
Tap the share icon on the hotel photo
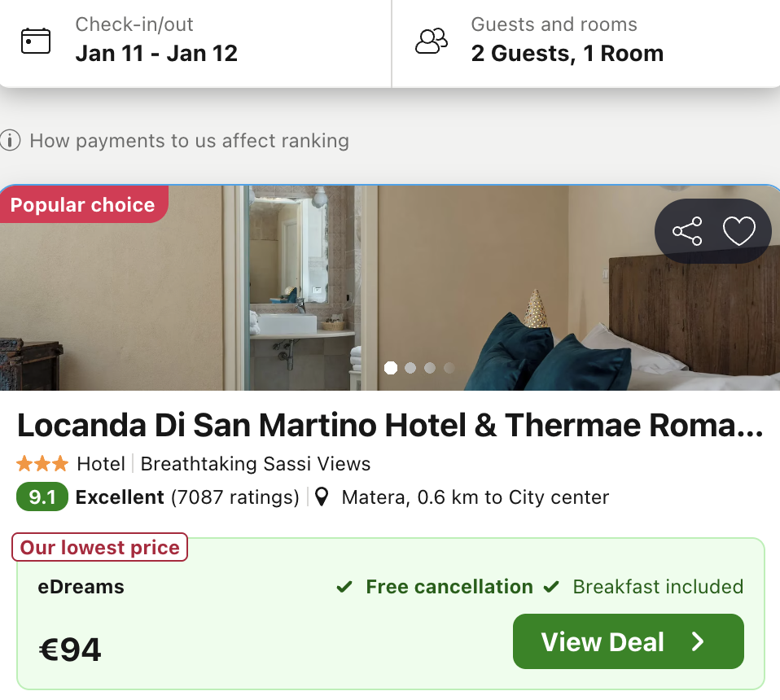(688, 230)
